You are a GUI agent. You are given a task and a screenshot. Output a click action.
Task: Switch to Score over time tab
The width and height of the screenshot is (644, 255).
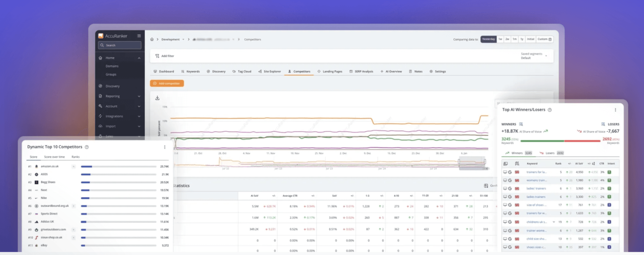tap(54, 157)
